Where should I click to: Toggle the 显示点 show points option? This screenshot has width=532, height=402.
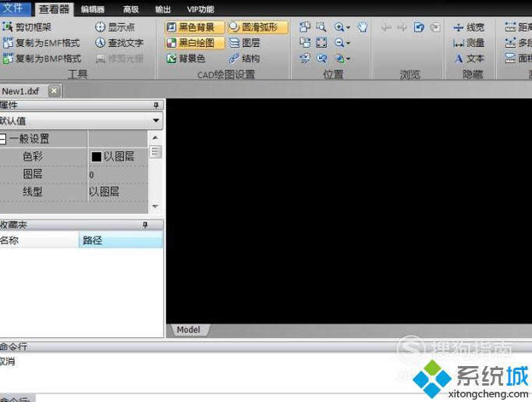[x=115, y=27]
